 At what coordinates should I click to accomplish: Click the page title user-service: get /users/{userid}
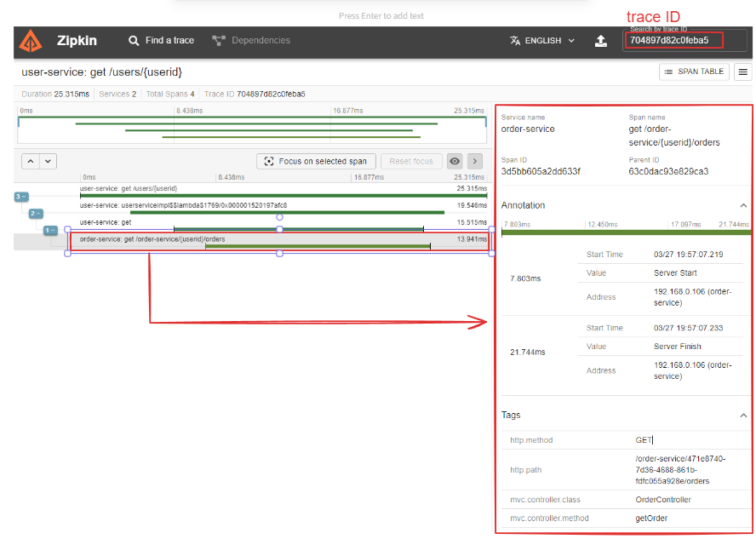[101, 72]
